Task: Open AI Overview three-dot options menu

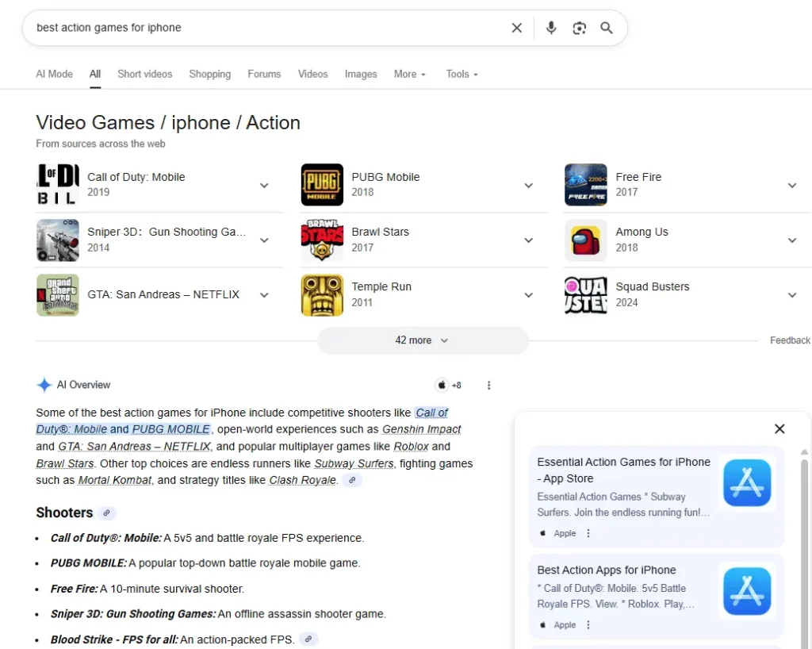Action: 488,385
